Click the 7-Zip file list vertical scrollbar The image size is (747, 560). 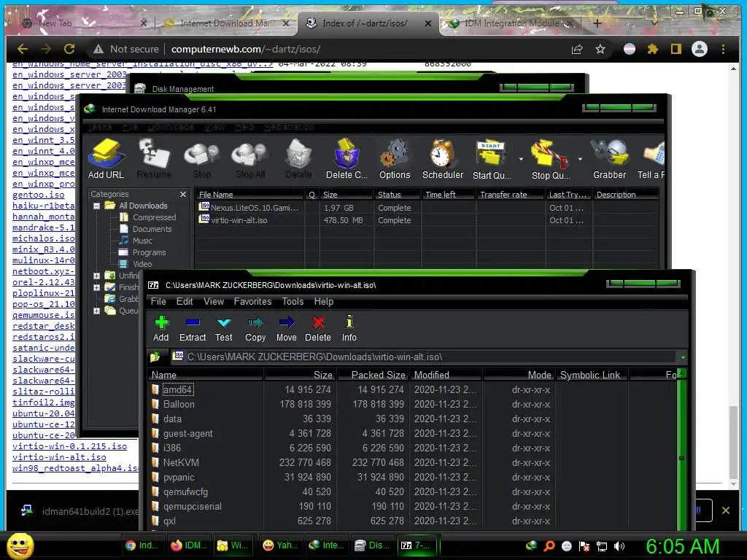[x=682, y=450]
